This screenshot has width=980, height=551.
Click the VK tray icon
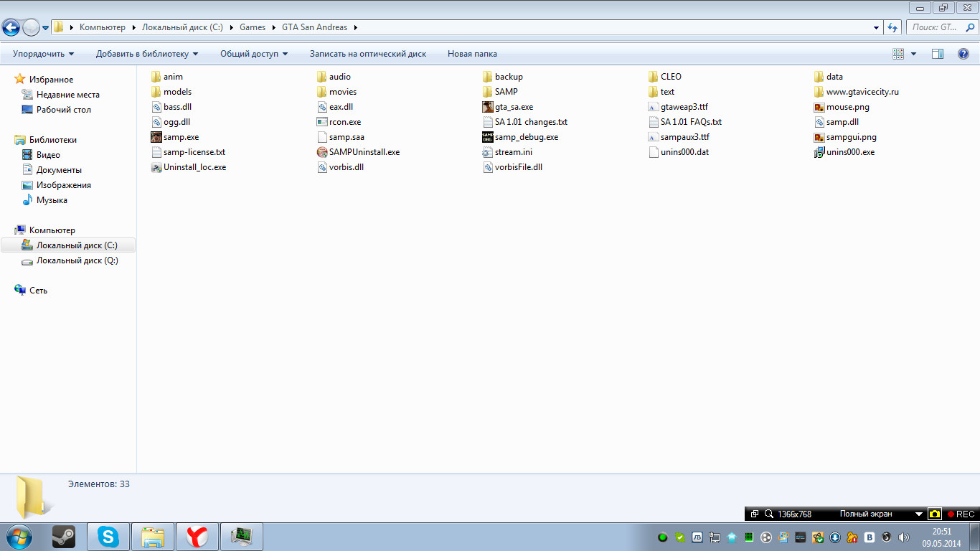coord(870,537)
